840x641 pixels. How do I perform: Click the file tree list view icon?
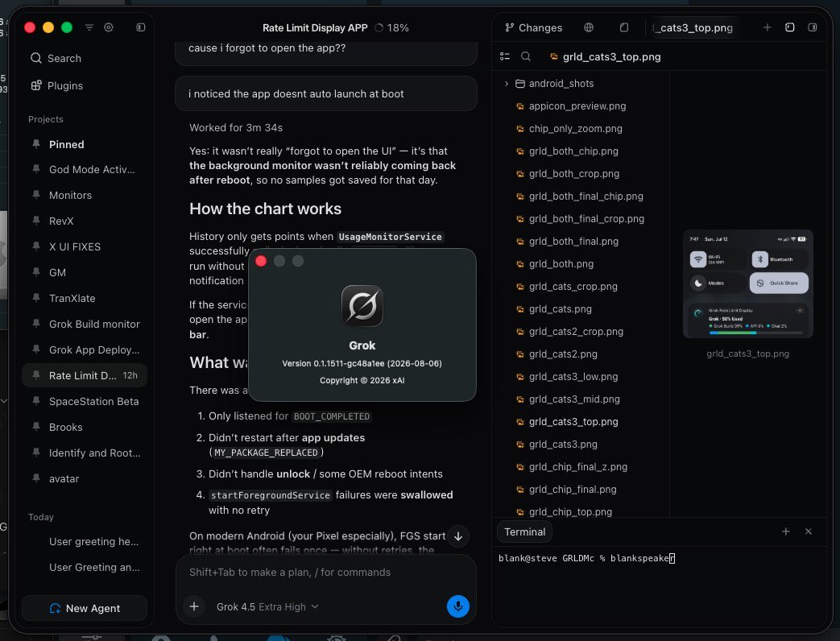tap(505, 56)
